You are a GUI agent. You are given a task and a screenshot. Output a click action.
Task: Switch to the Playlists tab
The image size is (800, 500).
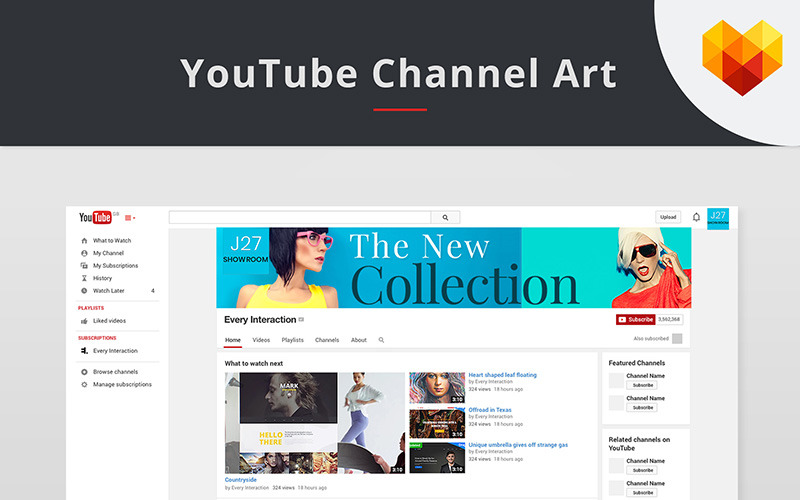coord(292,340)
